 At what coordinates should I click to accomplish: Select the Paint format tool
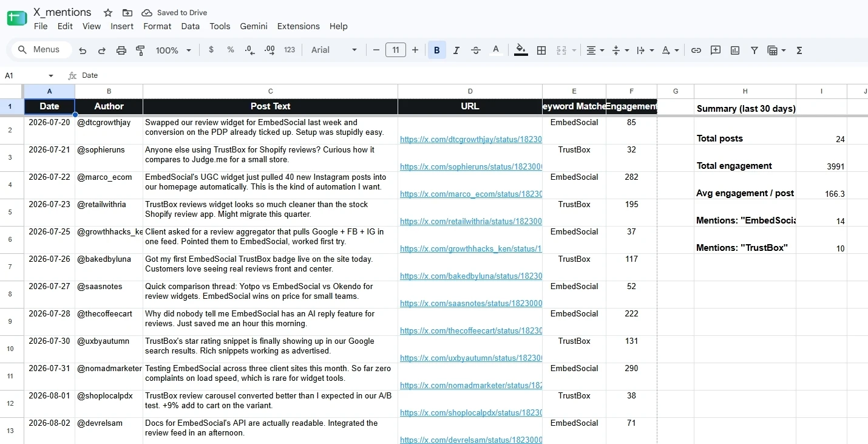pos(140,50)
